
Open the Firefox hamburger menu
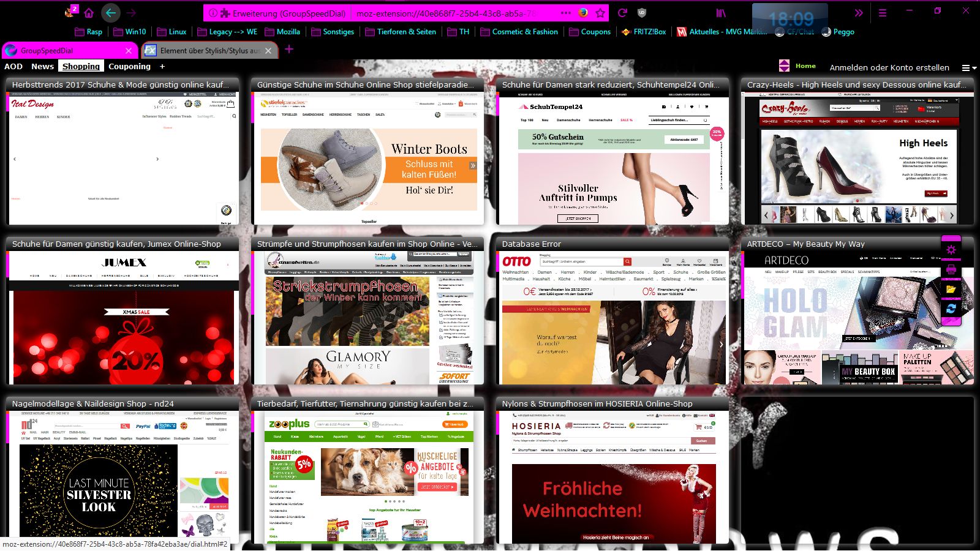click(883, 12)
